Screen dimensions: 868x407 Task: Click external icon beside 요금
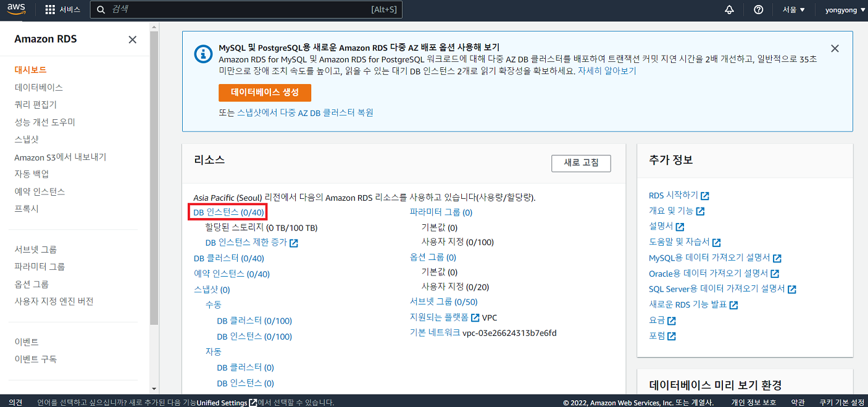click(672, 321)
